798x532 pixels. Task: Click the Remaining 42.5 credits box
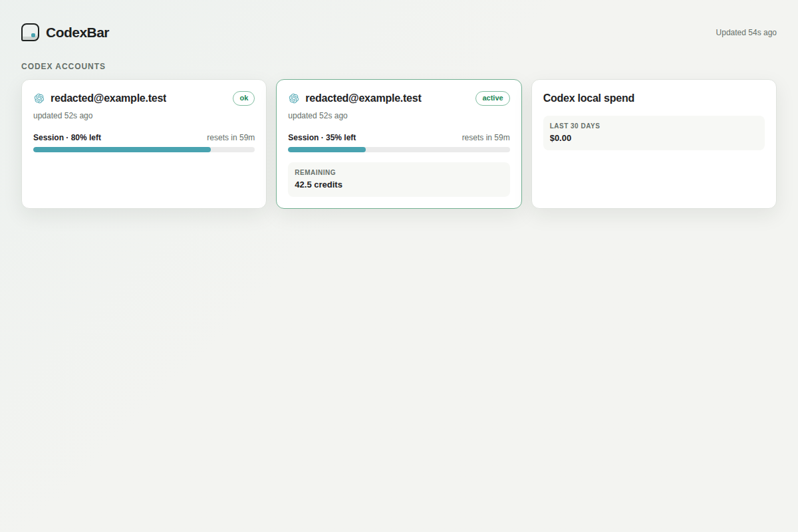tap(399, 180)
